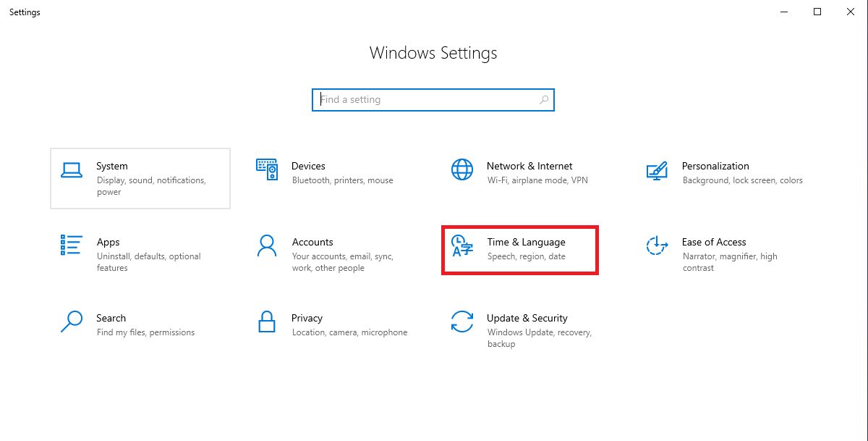Click 'Bluetooth, printers, mouse' description
Image resolution: width=868 pixels, height=441 pixels.
342,180
